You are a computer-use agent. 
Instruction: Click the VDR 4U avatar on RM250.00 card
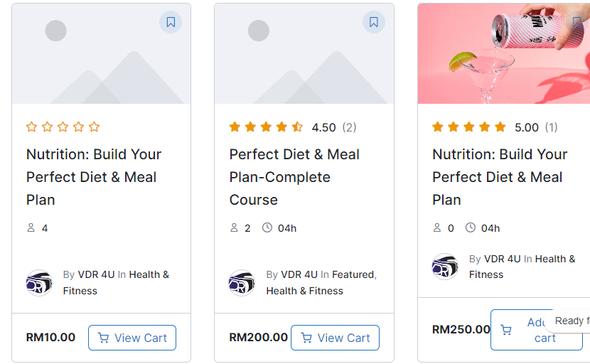[445, 267]
